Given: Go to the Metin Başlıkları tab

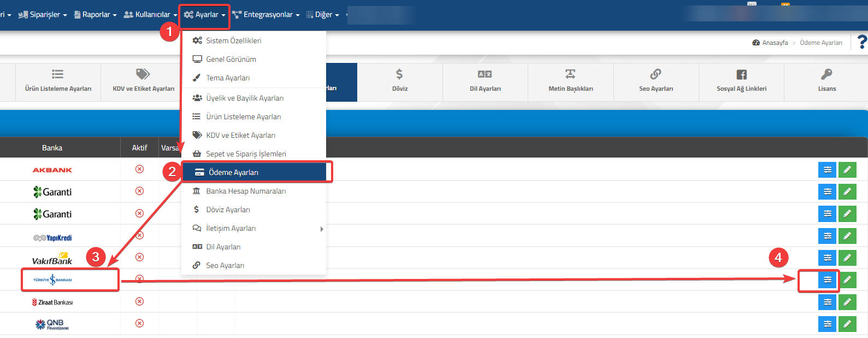Looking at the screenshot, I should [x=571, y=82].
